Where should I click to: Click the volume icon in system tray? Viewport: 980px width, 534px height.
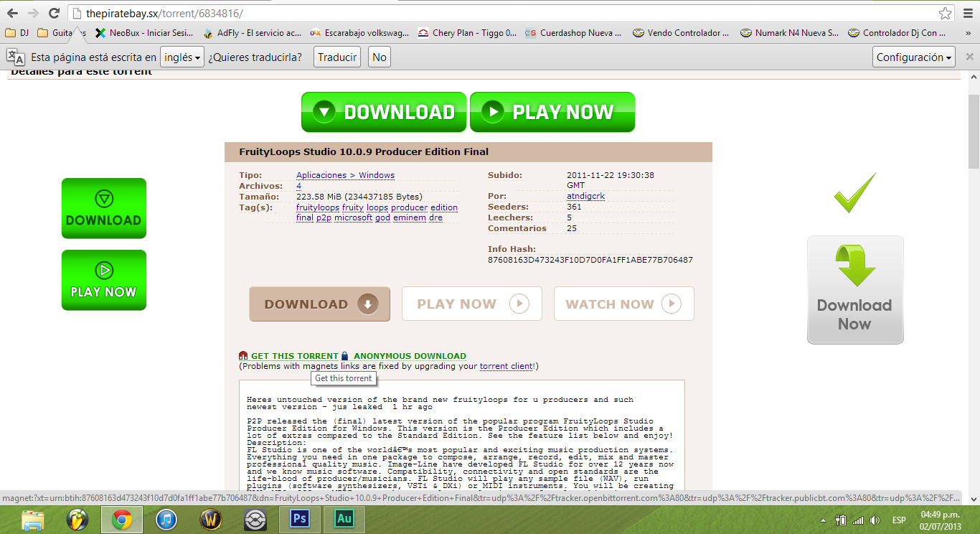click(x=875, y=520)
